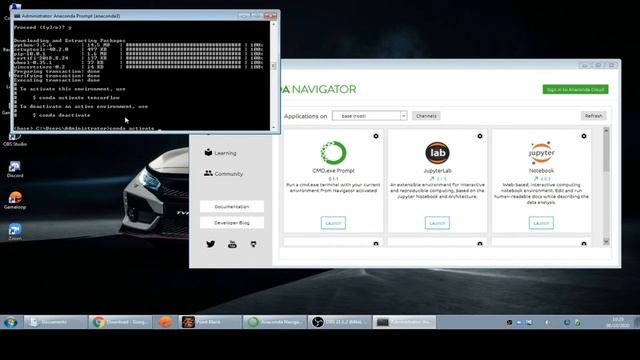The height and width of the screenshot is (360, 640).
Task: Maximize the Anaconda Navigator window
Action: point(598,65)
